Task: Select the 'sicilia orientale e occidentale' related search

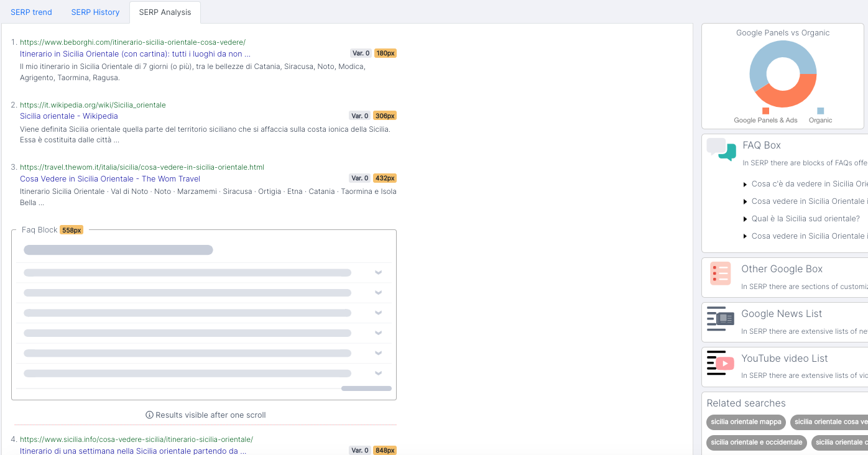Action: [757, 443]
